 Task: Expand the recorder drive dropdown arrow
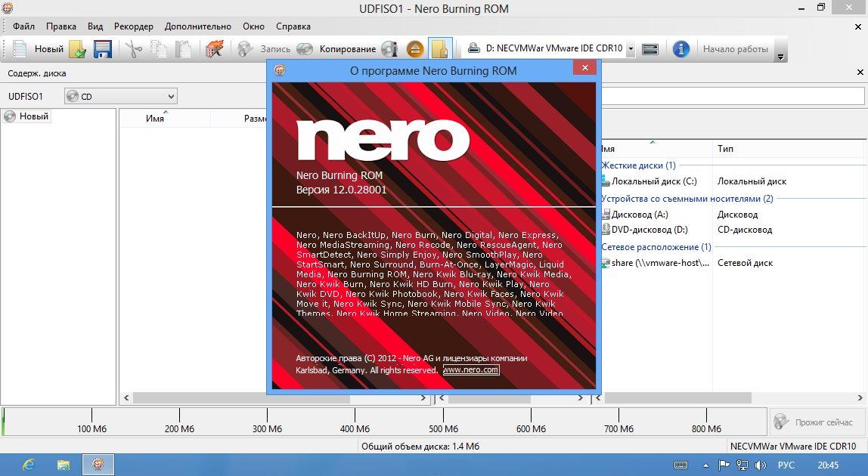coord(631,48)
